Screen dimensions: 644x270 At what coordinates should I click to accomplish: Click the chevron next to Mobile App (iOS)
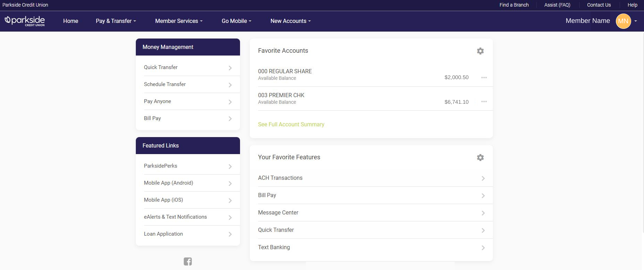coord(230,201)
